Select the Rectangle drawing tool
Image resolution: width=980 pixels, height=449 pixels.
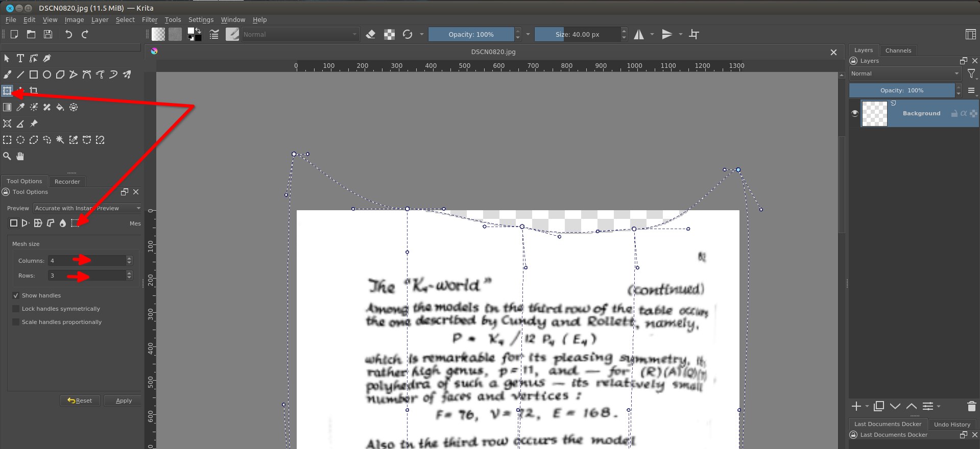[x=34, y=74]
